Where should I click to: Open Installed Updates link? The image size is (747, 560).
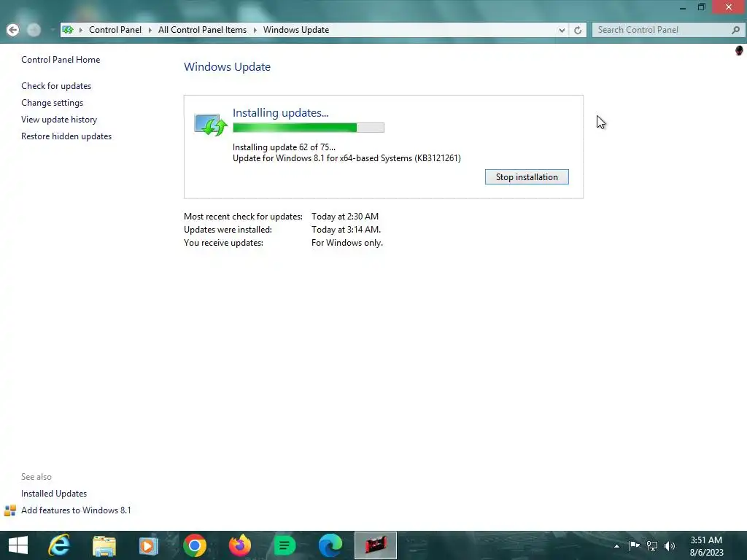[x=54, y=494]
